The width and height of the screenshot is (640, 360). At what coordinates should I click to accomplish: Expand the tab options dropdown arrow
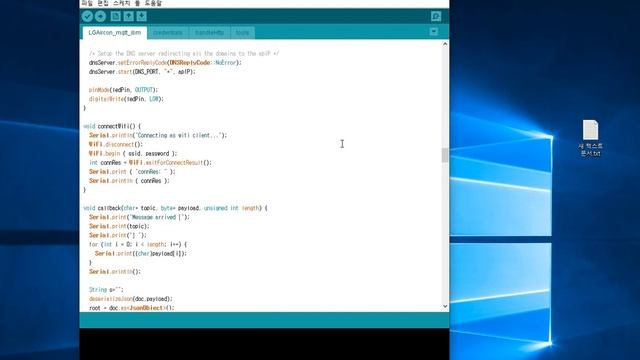point(433,32)
